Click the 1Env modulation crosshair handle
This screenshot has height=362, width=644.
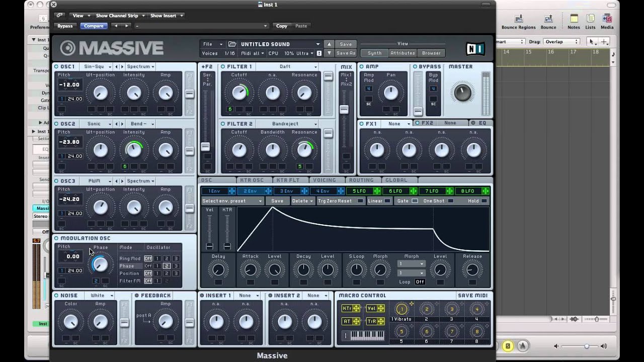pos(232,191)
